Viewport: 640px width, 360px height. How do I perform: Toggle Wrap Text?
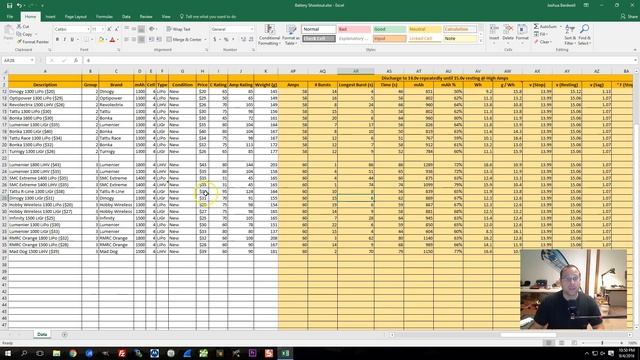(x=178, y=29)
